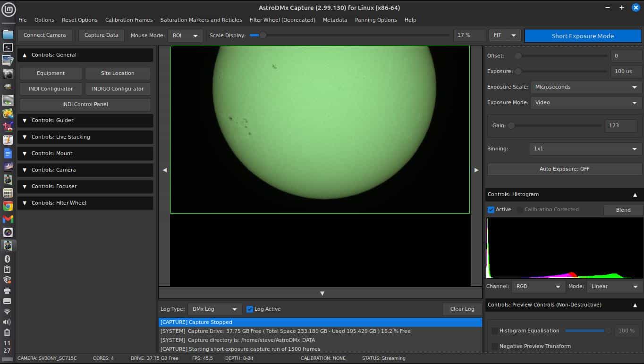Screen dimensions: 644x364
Task: Pan the preview left with the arrow
Action: coord(164,170)
